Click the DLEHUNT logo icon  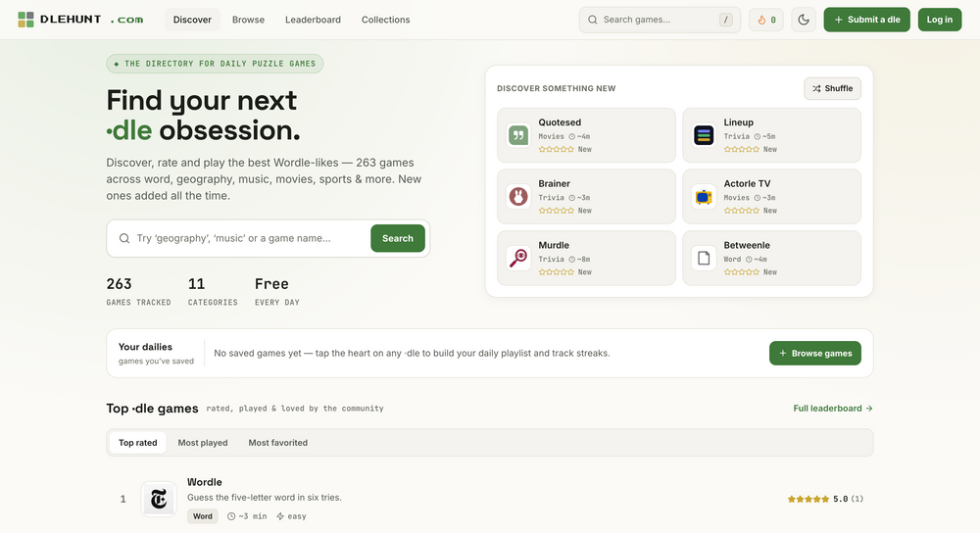pyautogui.click(x=25, y=20)
